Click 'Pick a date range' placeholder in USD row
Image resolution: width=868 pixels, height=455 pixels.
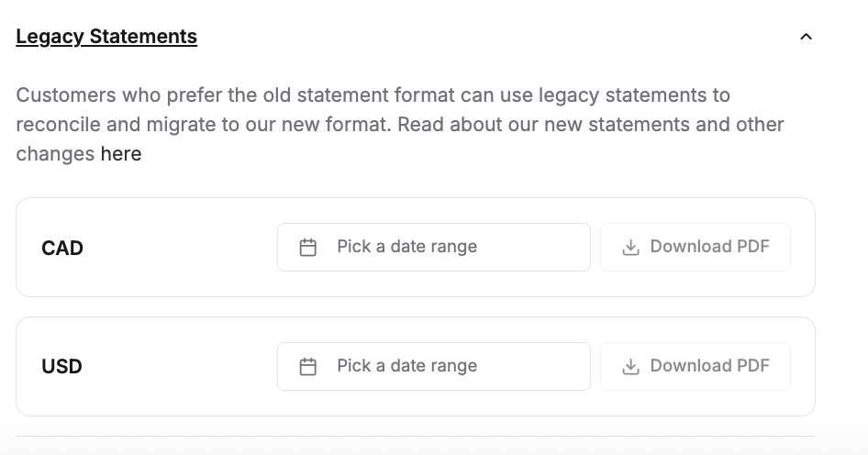point(406,366)
